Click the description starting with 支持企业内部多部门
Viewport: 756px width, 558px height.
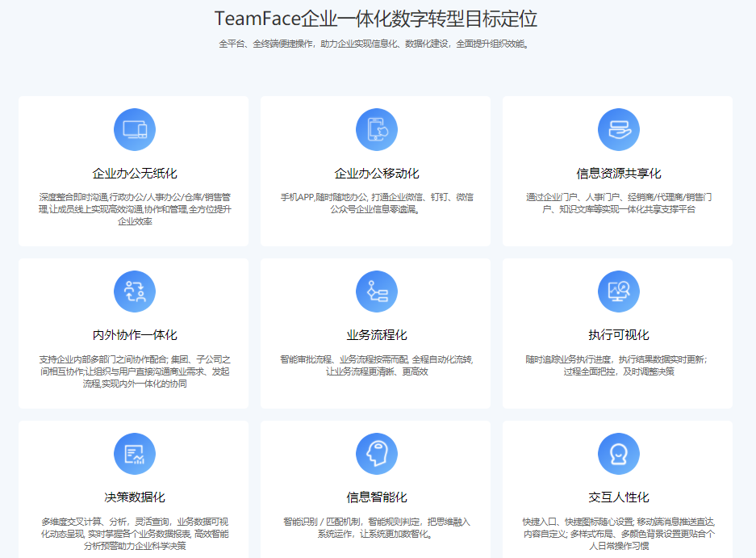point(135,371)
